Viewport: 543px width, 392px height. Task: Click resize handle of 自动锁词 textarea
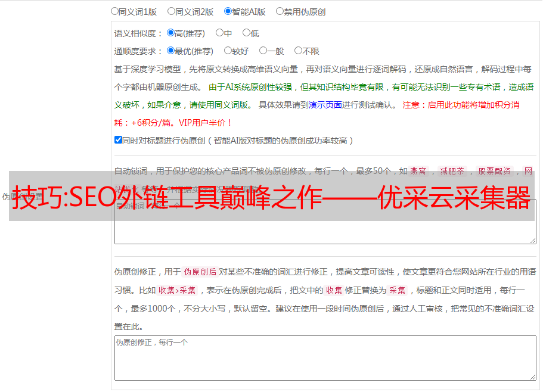(x=533, y=241)
